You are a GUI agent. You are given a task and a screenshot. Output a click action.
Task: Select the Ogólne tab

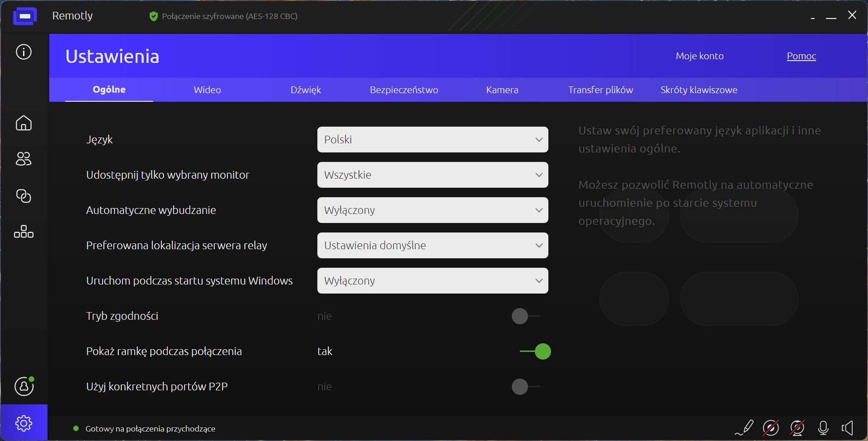pyautogui.click(x=109, y=90)
